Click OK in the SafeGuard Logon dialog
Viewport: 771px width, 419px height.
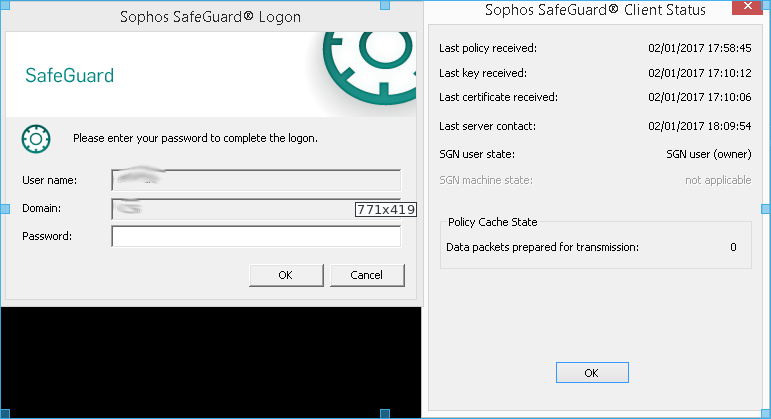click(x=286, y=275)
